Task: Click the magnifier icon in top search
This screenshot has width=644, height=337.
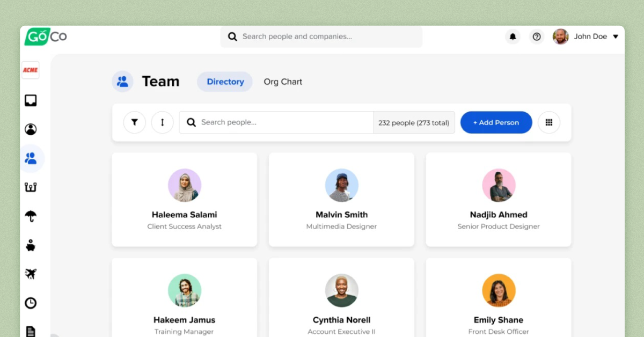Action: tap(232, 36)
